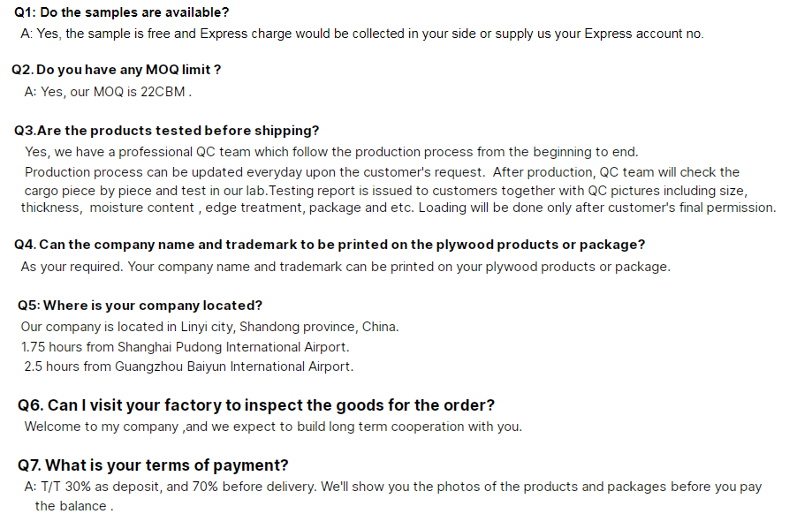812x529 pixels.
Task: Click the final 'the balance' text line
Action: point(74,506)
